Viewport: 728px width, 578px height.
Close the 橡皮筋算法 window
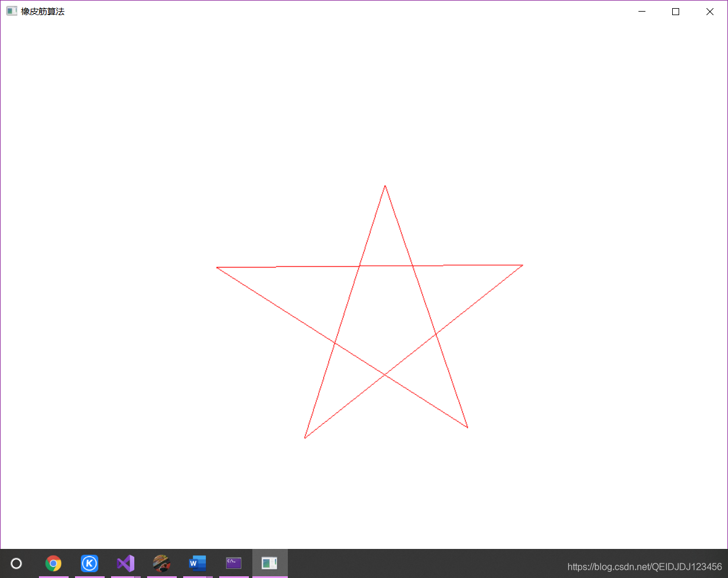(710, 12)
